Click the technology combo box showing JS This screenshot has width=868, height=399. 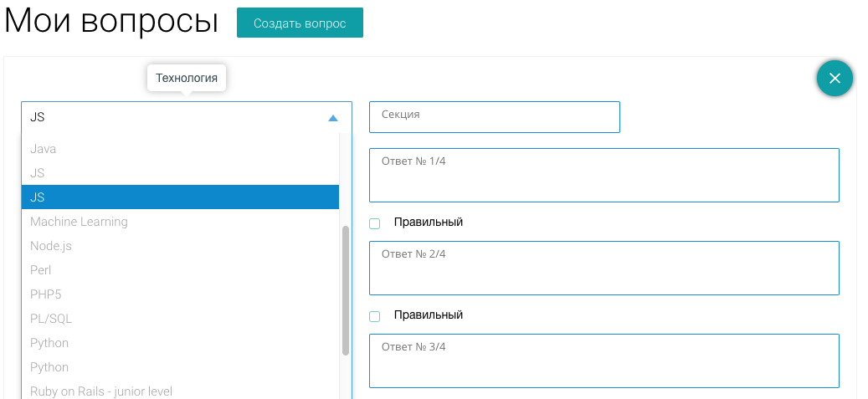pyautogui.click(x=187, y=117)
